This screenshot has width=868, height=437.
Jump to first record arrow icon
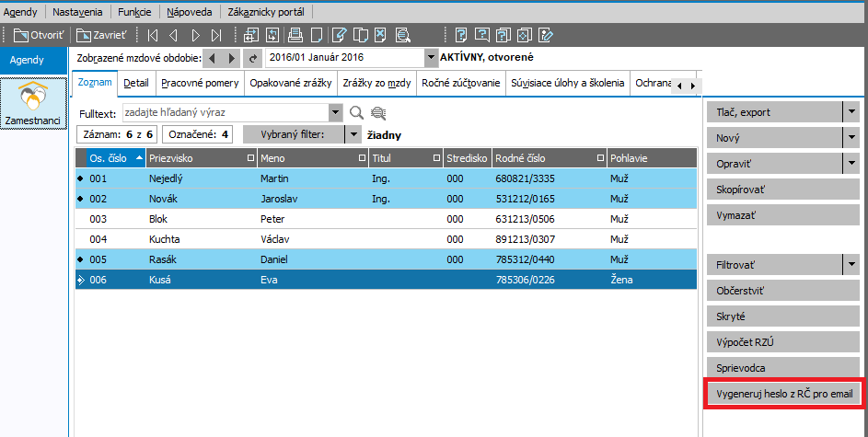(x=152, y=35)
